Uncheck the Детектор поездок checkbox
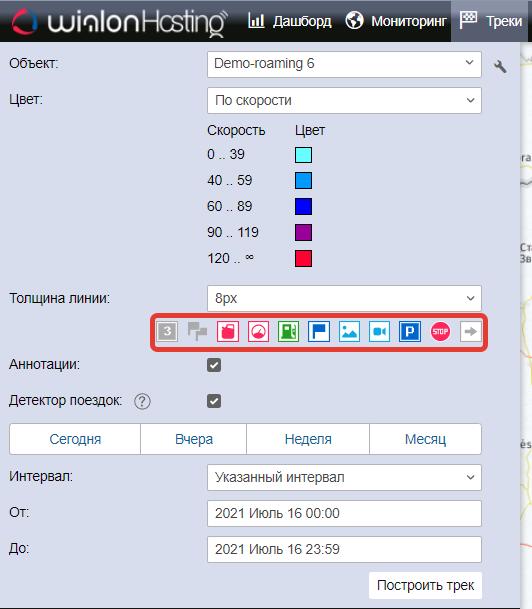532x609 pixels. point(214,401)
